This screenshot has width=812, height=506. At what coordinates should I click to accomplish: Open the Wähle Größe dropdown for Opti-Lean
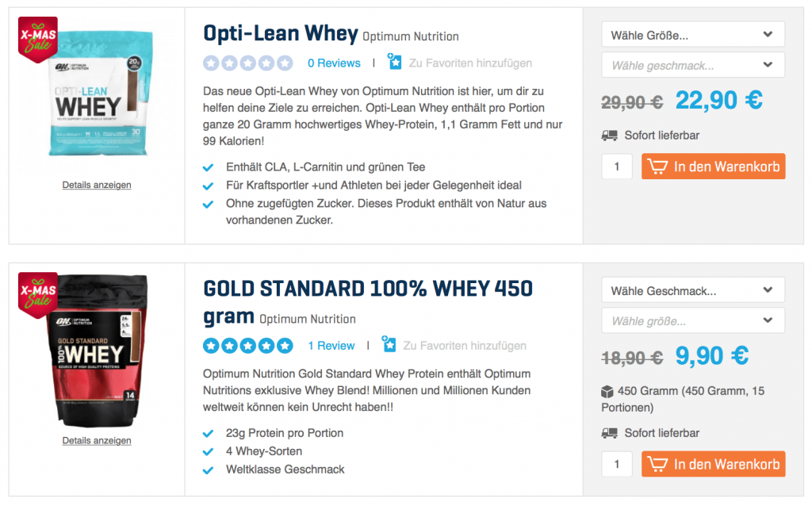pyautogui.click(x=693, y=35)
